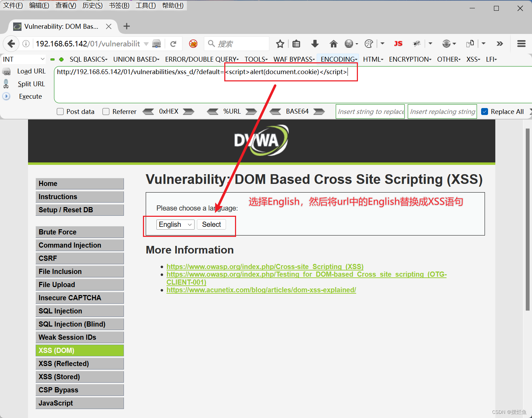Uncheck the Replace All checkbox
The height and width of the screenshot is (418, 532).
pos(485,112)
